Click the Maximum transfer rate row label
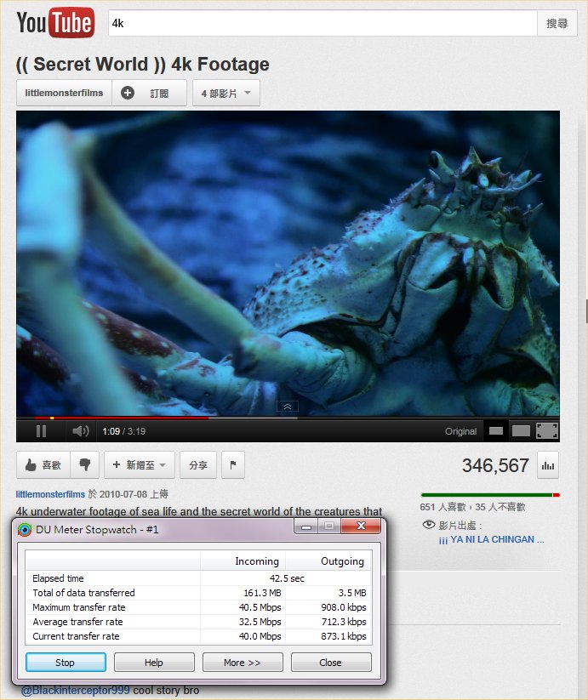 click(x=79, y=607)
